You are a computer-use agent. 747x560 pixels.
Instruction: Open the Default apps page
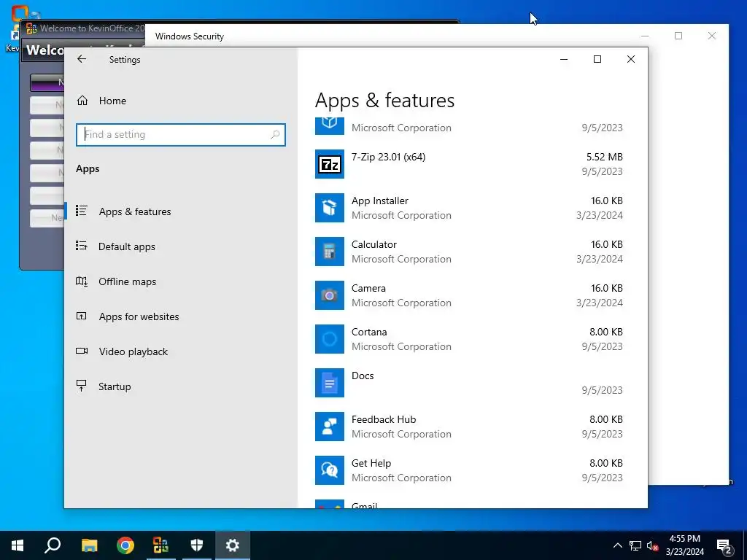127,246
